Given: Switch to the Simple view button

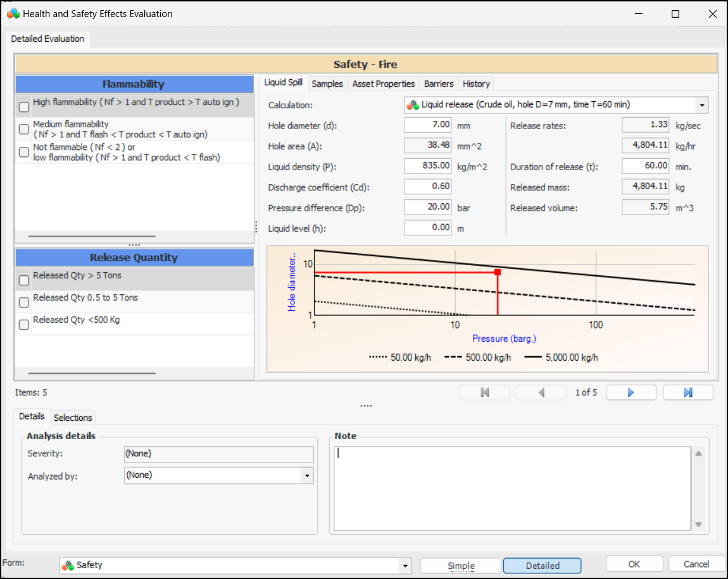Looking at the screenshot, I should click(x=461, y=566).
